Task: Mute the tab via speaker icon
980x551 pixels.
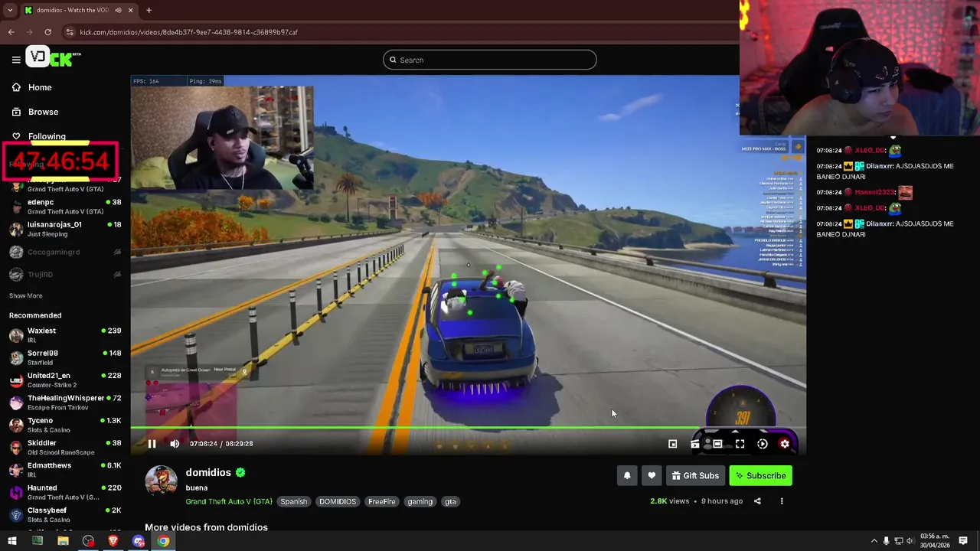Action: click(119, 10)
